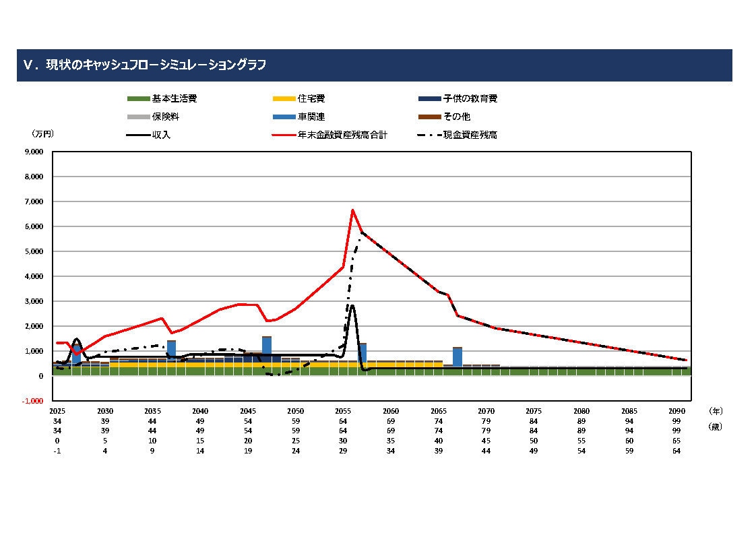756x535 pixels.
Task: Click the gray 保険料 legend swatch
Action: (x=138, y=117)
